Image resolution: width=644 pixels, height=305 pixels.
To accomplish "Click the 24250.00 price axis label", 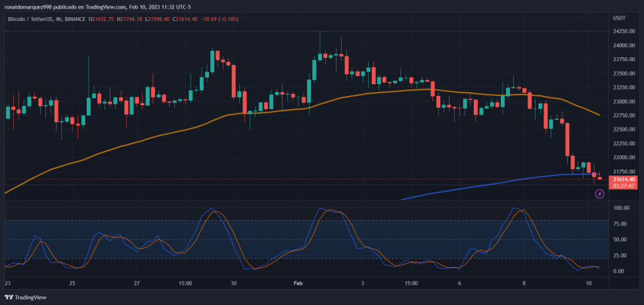I will 623,32.
